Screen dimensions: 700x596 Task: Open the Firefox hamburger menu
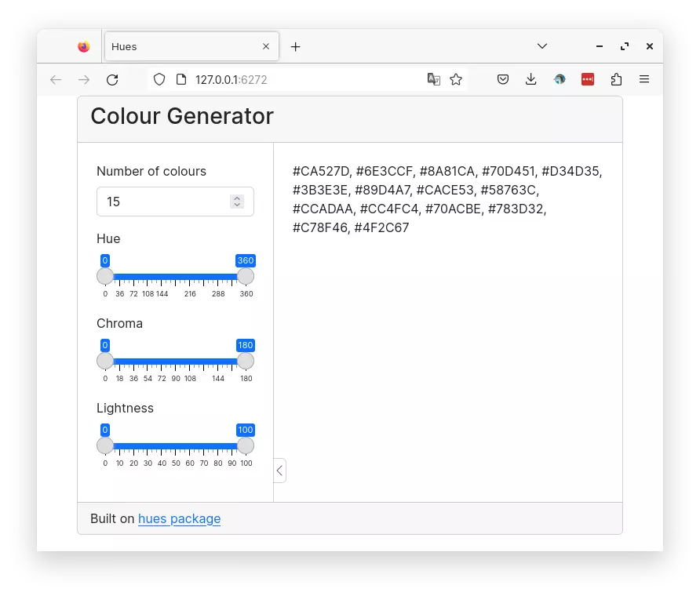click(644, 79)
